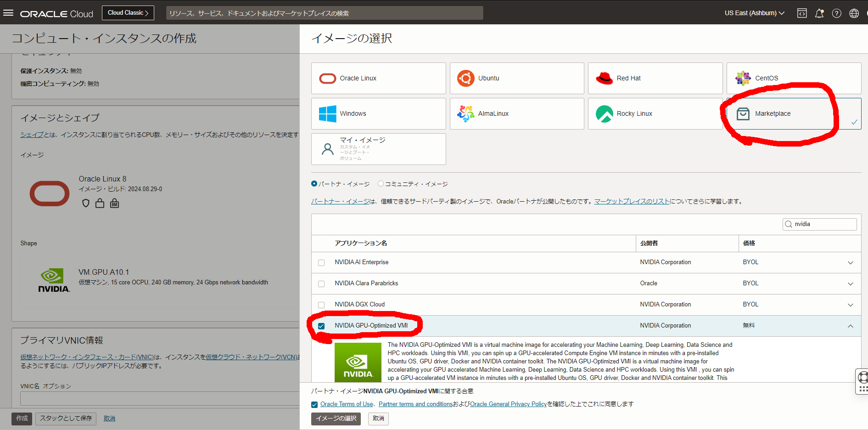Select the Windows image tile
The height and width of the screenshot is (430, 868).
pos(379,113)
